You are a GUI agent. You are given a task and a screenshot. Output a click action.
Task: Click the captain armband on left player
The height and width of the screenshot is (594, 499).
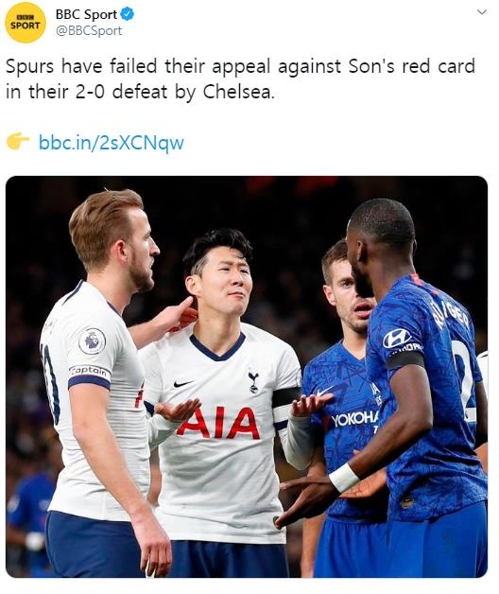point(89,377)
